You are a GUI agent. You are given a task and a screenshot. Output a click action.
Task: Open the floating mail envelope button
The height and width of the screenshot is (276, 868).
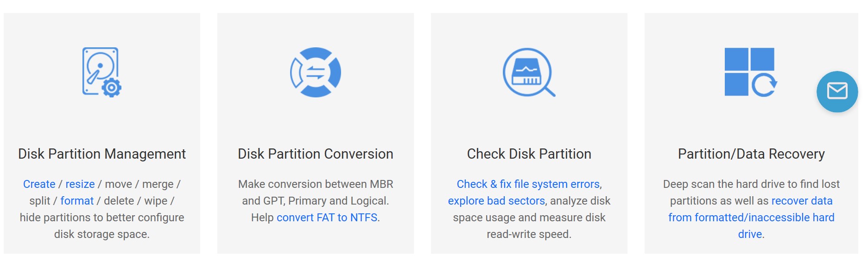837,91
